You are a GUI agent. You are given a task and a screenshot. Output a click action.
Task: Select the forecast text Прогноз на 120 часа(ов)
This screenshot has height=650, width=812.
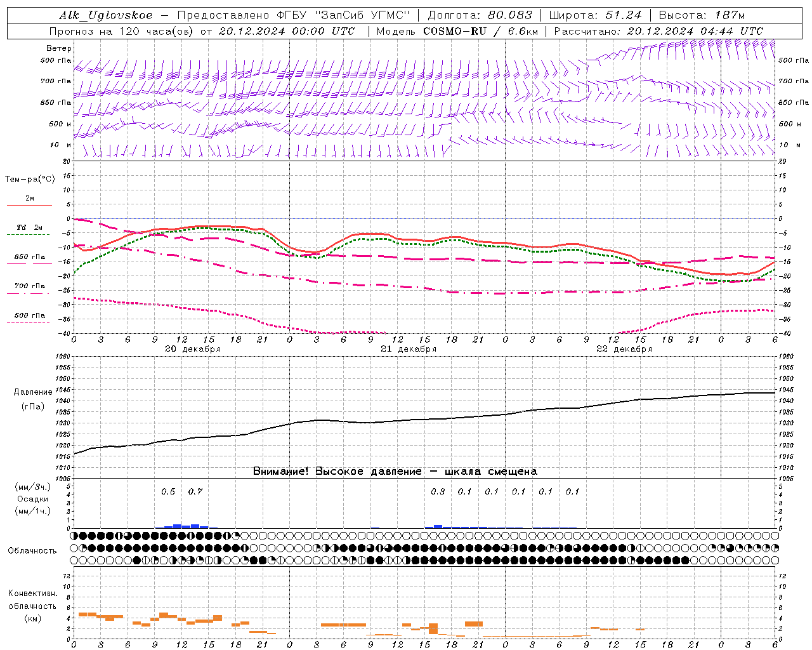(x=122, y=31)
